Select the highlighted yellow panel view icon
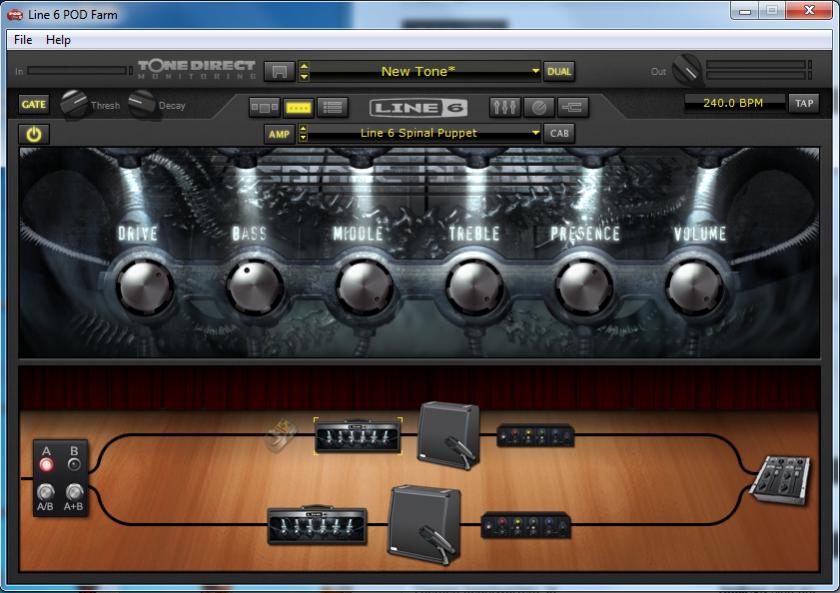 click(298, 107)
